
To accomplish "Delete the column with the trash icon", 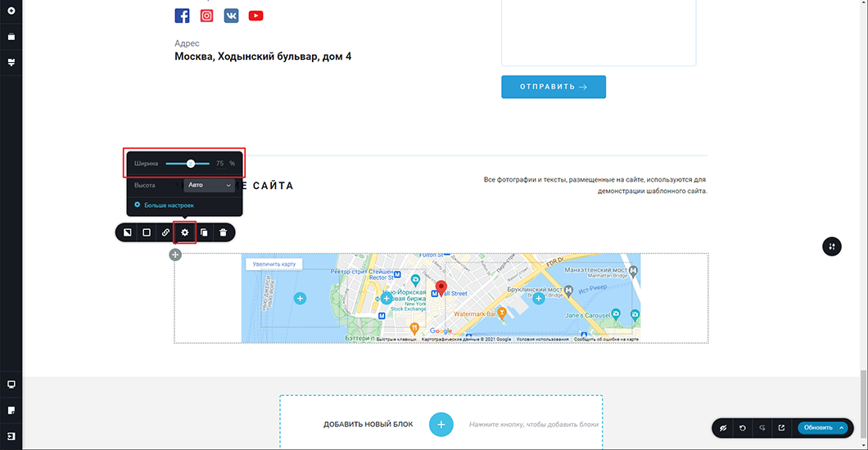I will click(x=223, y=232).
